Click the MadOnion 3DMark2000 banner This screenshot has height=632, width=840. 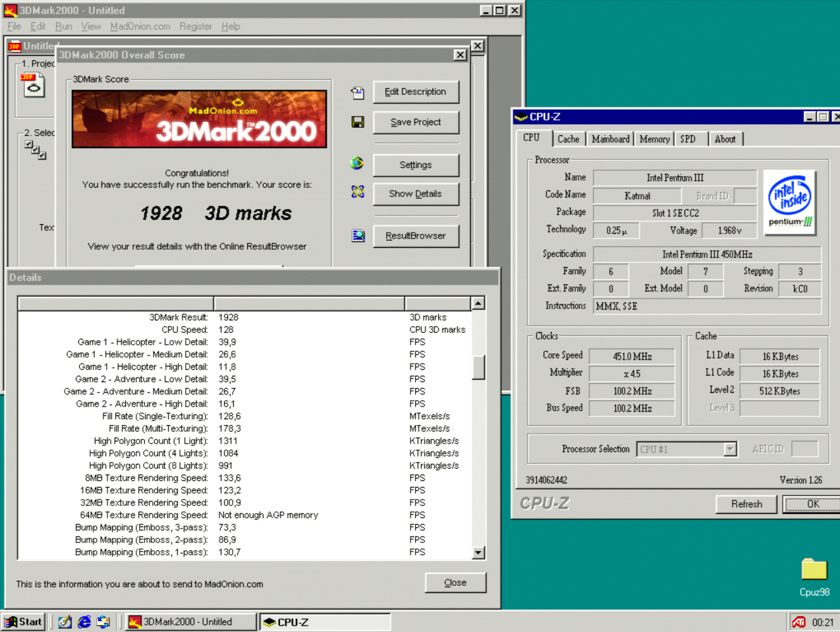[x=199, y=119]
